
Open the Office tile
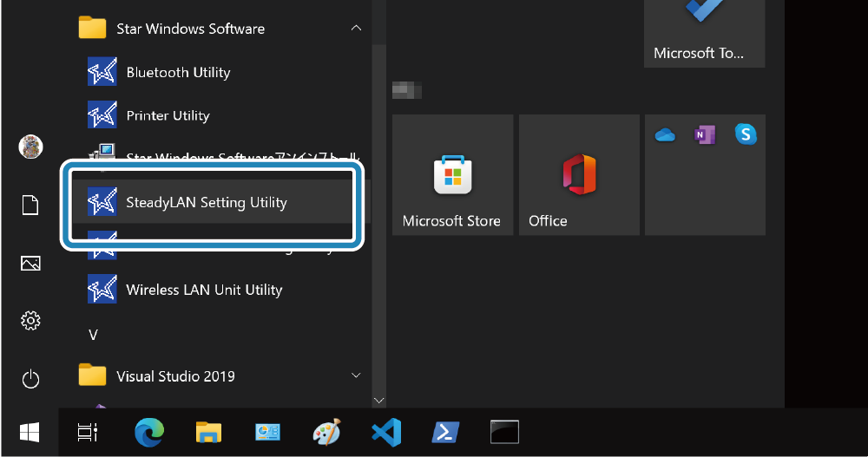click(x=578, y=175)
